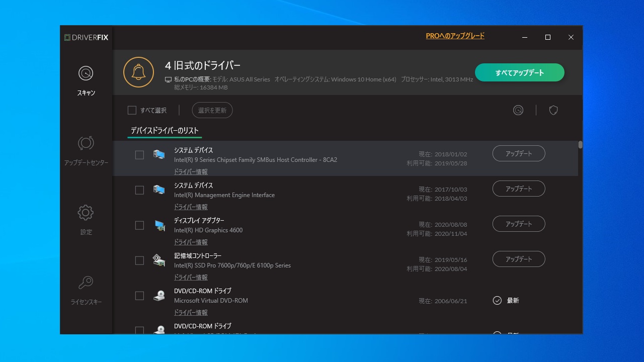Open ドライバー情報 for SMBus Host Controller
This screenshot has height=362, width=644.
pos(191,172)
